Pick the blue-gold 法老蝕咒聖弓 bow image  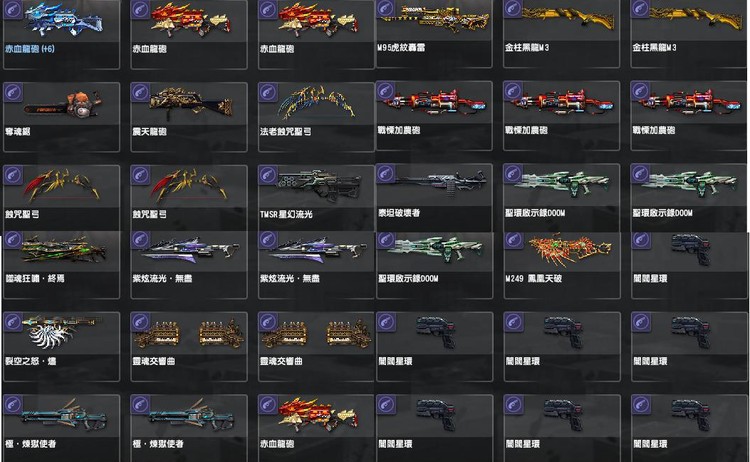click(x=316, y=102)
